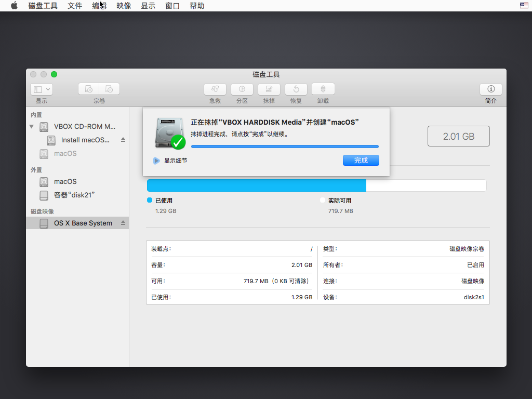532x399 pixels.
Task: Click the 简介 info icon
Action: (490, 89)
